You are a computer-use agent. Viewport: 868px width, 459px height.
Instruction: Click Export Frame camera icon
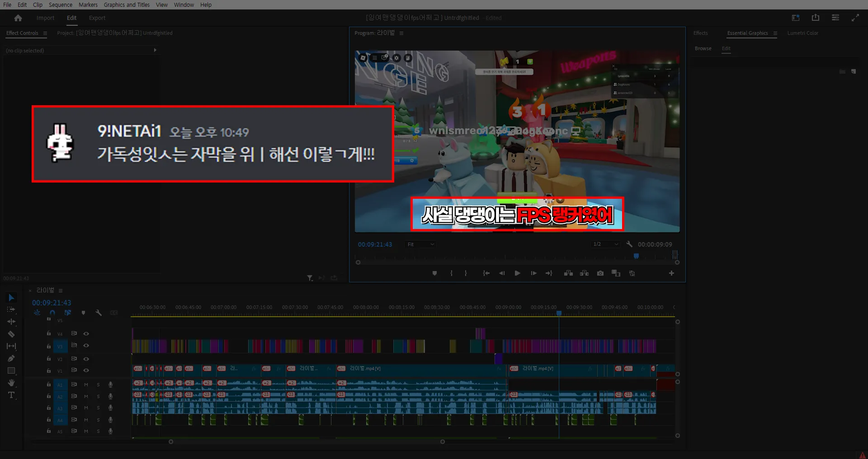[x=600, y=273]
